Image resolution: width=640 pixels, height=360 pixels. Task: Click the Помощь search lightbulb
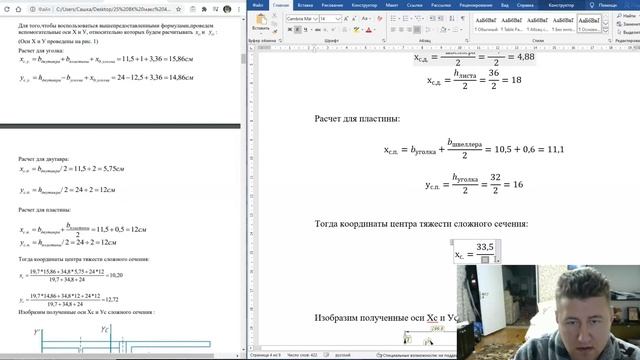coord(592,5)
